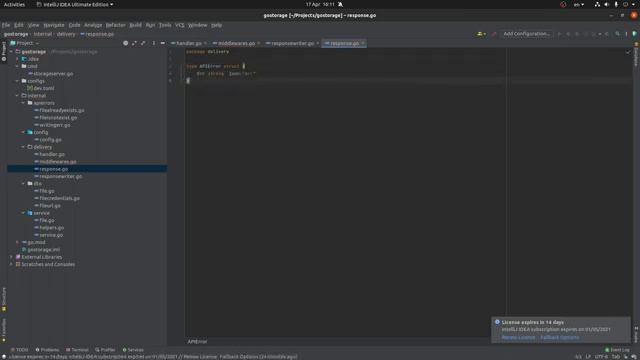Open the TODO tool window
This screenshot has height=360, width=640.
coord(20,350)
